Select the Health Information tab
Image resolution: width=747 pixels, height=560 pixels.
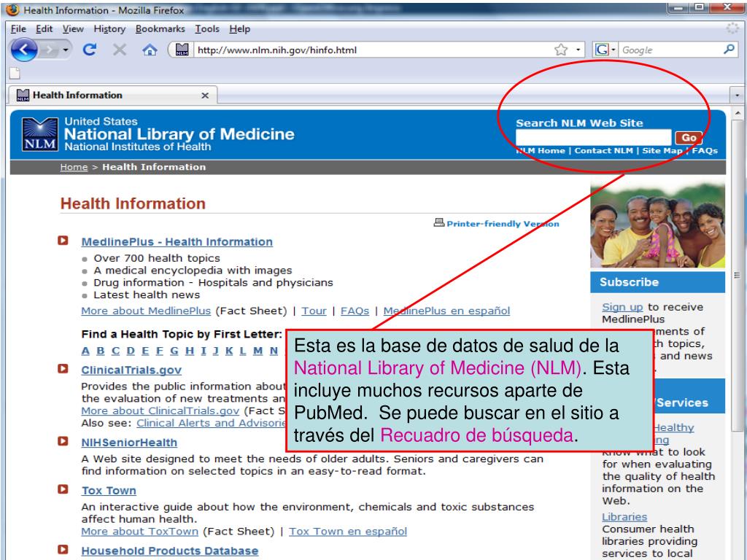pos(112,95)
